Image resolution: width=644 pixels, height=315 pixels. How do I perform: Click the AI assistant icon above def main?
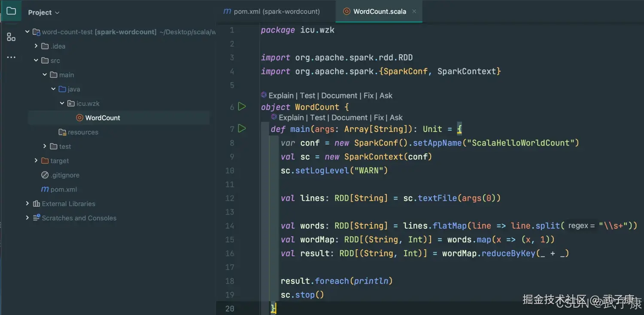pyautogui.click(x=274, y=117)
